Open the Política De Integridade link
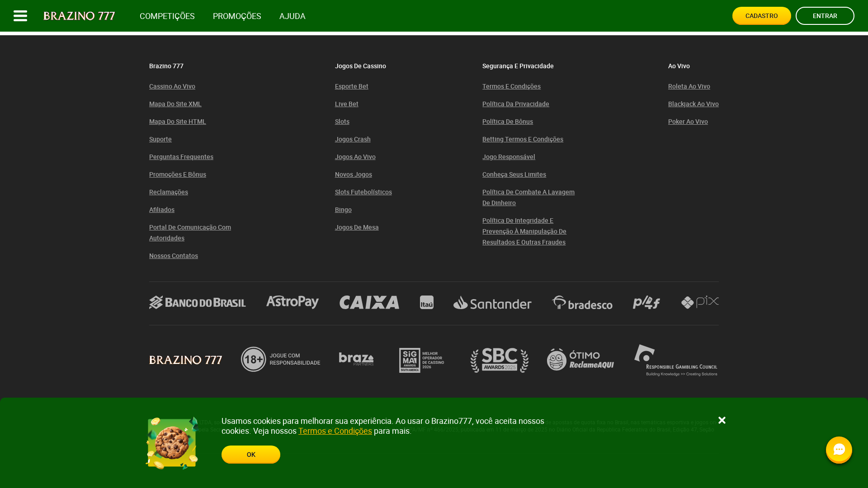 click(524, 231)
